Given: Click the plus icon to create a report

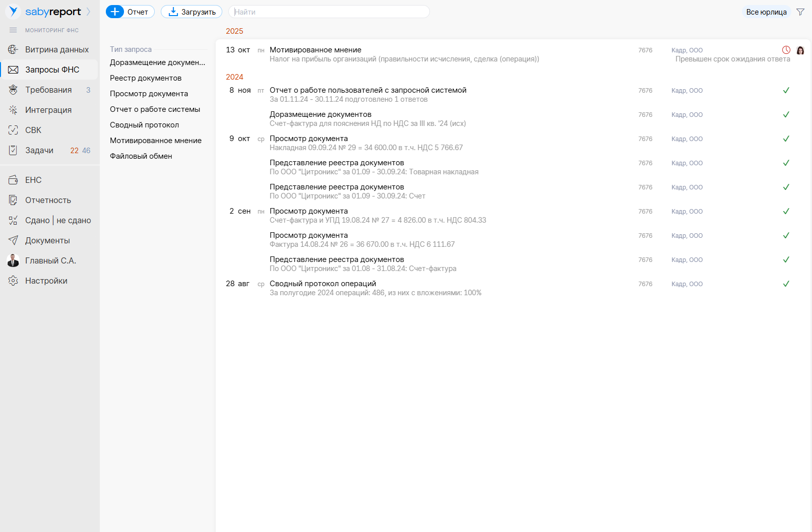Looking at the screenshot, I should (115, 12).
